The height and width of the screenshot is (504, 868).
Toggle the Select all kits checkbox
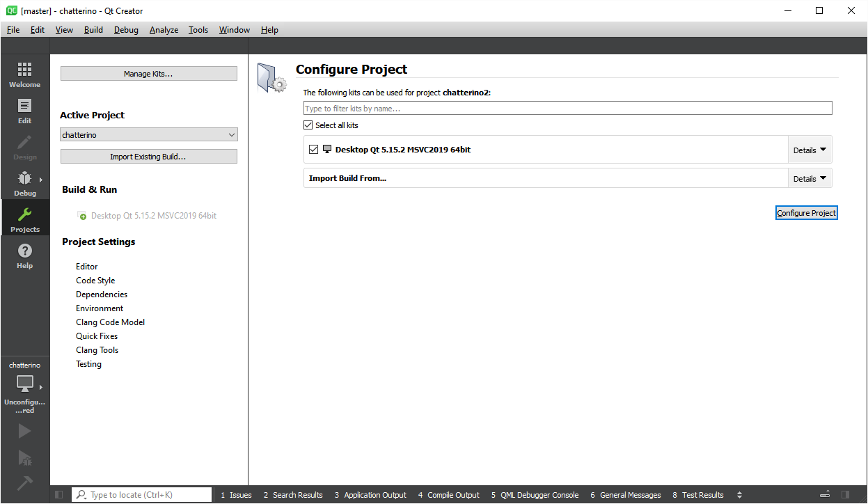(x=308, y=125)
